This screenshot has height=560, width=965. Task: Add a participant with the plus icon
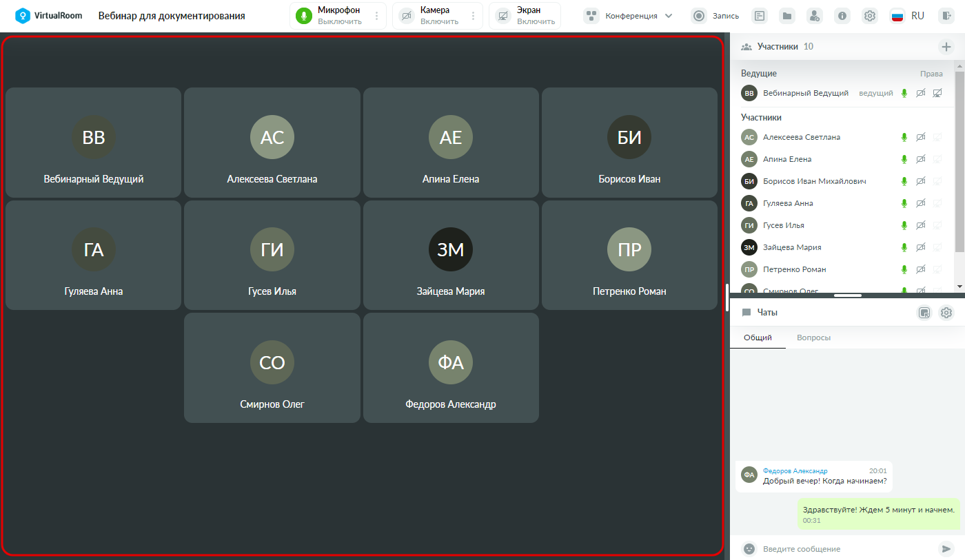point(946,47)
